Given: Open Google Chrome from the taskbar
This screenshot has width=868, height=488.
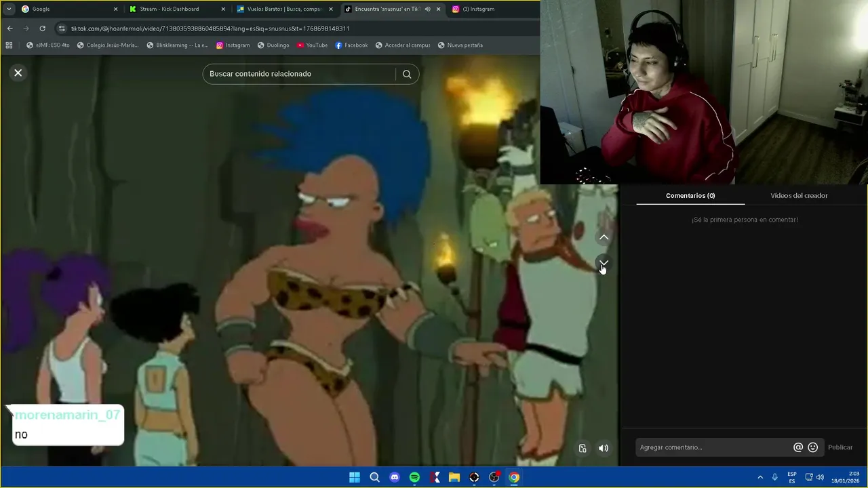Looking at the screenshot, I should pyautogui.click(x=514, y=477).
